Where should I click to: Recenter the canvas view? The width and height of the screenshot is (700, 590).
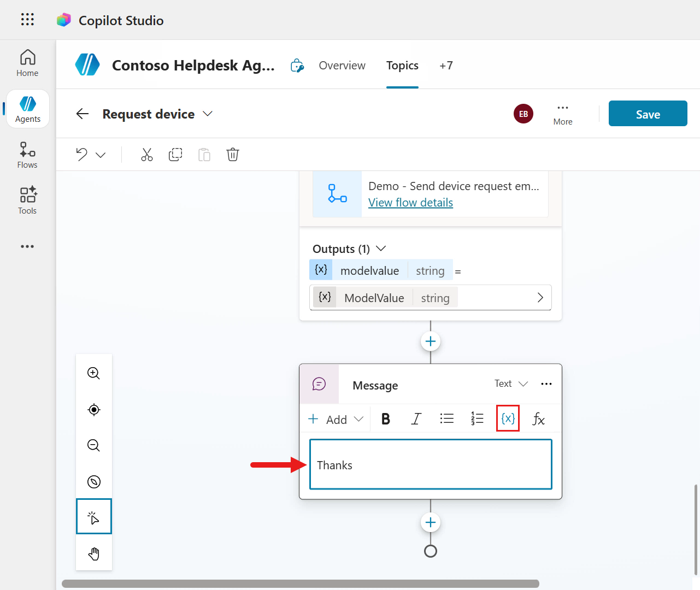[x=94, y=410]
